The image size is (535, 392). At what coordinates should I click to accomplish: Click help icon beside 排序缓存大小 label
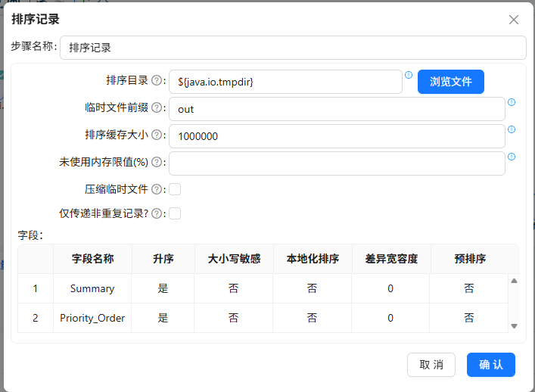[157, 135]
